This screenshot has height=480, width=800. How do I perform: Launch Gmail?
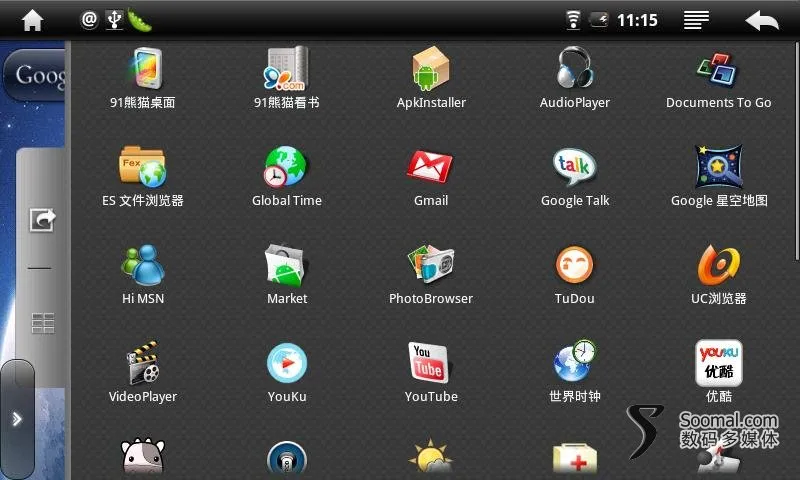431,176
